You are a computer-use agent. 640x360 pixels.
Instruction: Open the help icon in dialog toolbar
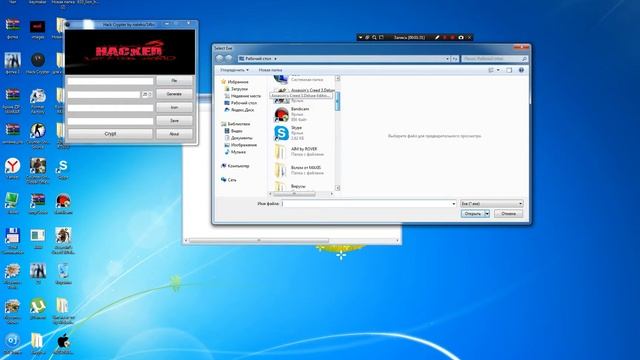[521, 70]
